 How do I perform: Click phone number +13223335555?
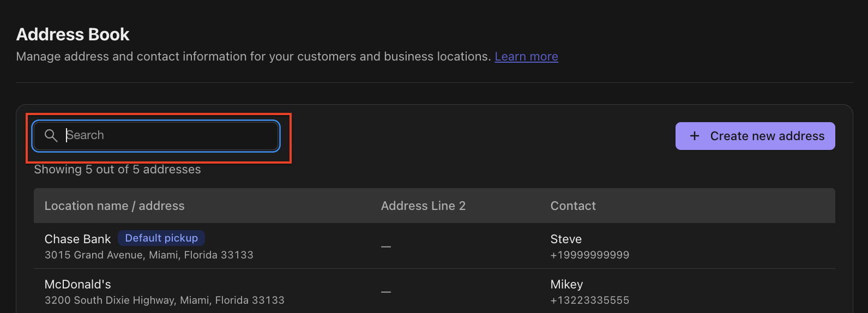(590, 300)
